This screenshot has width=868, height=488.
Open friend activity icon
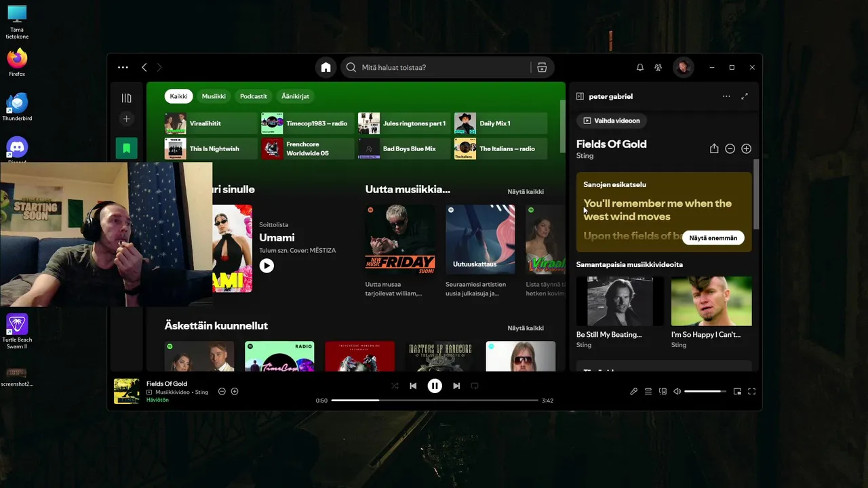pyautogui.click(x=658, y=68)
